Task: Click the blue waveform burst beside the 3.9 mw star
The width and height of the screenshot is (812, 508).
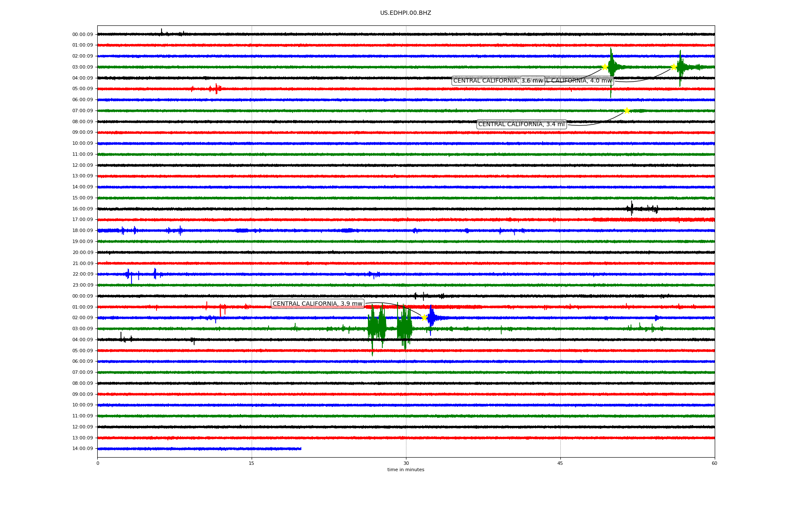Action: pyautogui.click(x=431, y=318)
